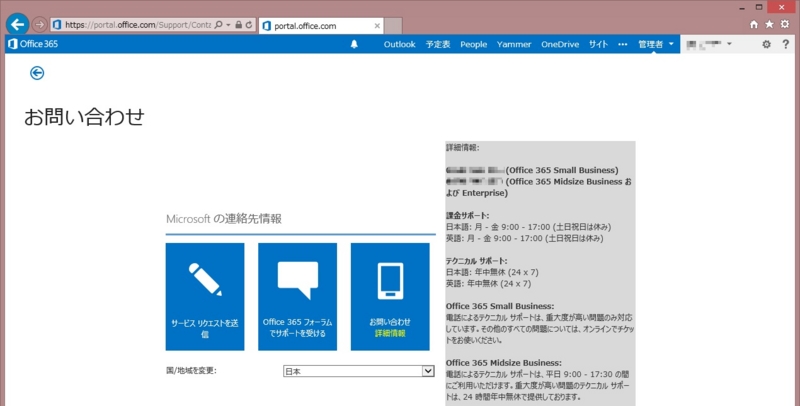Click the Office 365 フォーラム support tile
The image size is (800, 406).
tap(297, 296)
